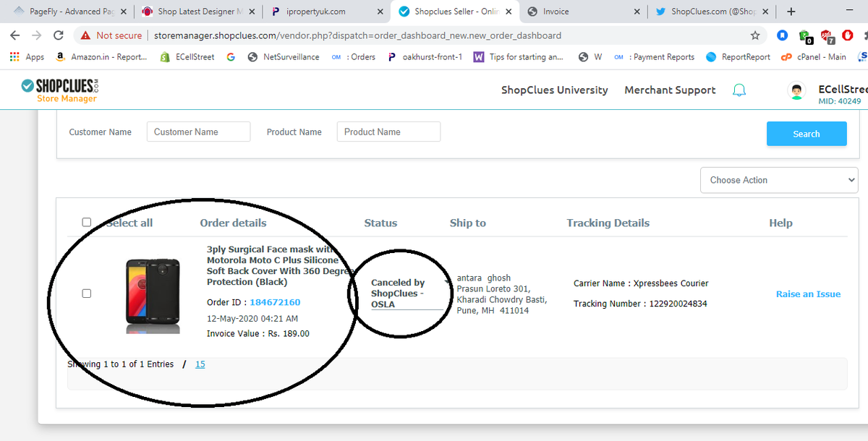This screenshot has height=441, width=868.
Task: Open the Google G bookmark
Action: (231, 57)
